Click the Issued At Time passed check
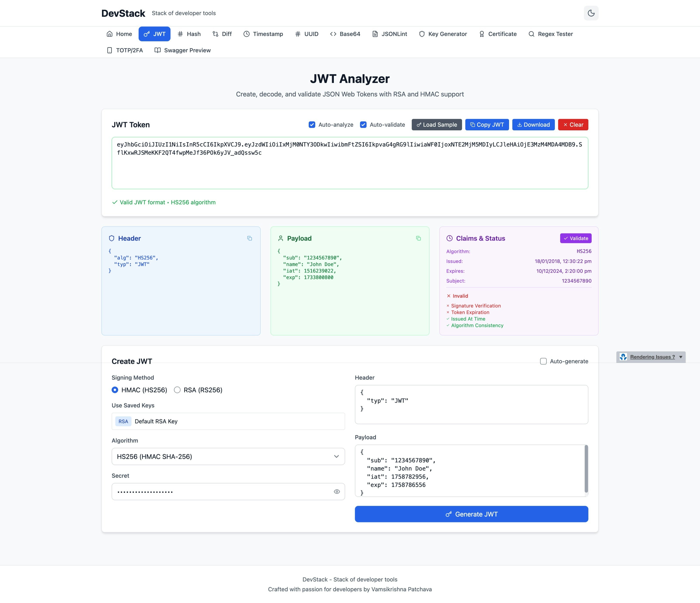700x603 pixels. point(466,319)
